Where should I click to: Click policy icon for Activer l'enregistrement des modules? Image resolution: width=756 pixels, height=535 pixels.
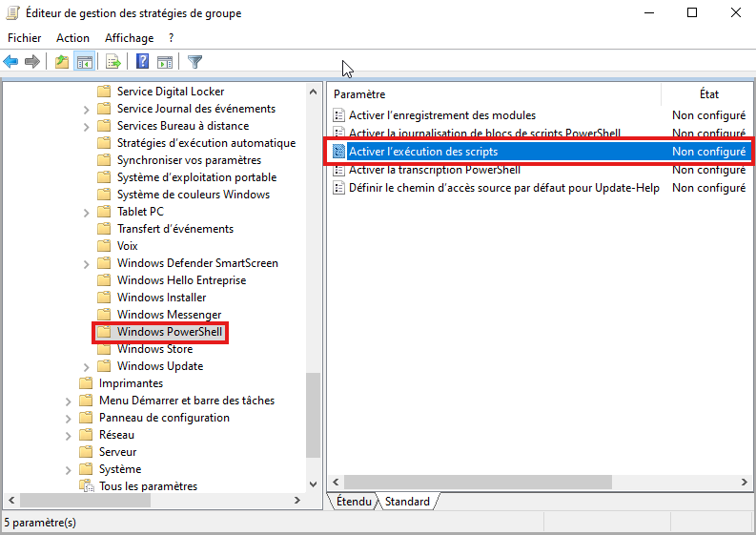(339, 115)
